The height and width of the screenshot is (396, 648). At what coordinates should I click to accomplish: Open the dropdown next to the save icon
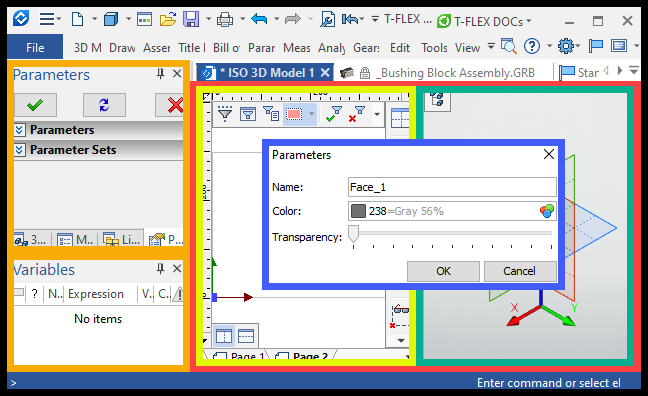208,19
